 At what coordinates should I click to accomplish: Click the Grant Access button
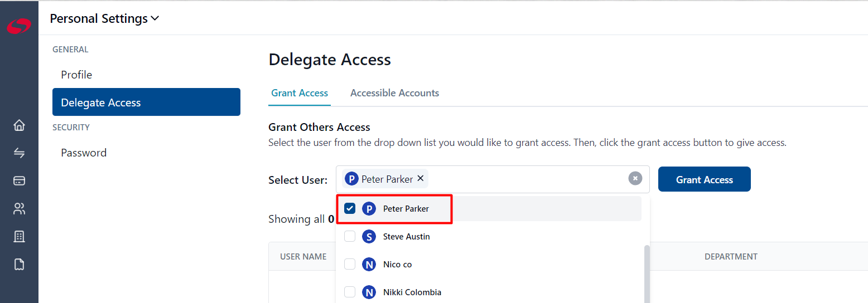(x=705, y=179)
